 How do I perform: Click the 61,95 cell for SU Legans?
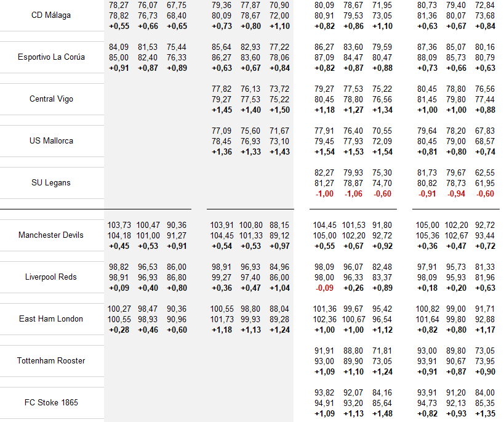485,183
